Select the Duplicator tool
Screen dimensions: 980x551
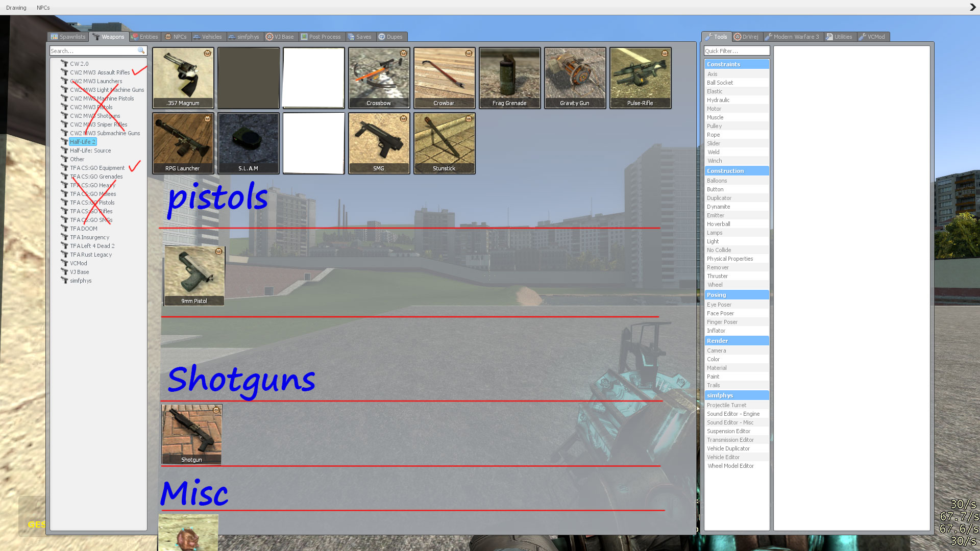[737, 198]
